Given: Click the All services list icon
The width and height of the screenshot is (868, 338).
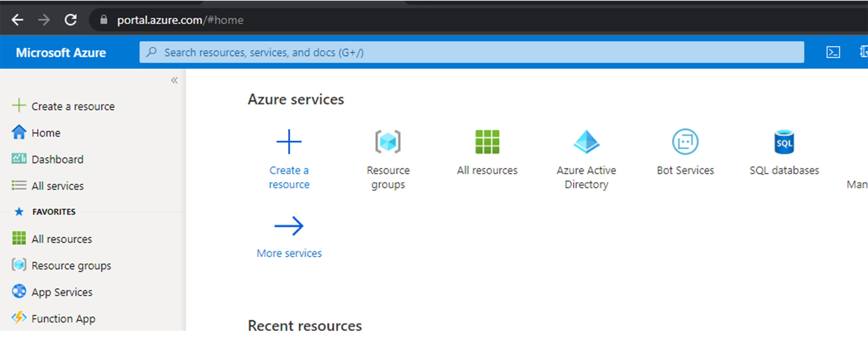Looking at the screenshot, I should coord(19,185).
